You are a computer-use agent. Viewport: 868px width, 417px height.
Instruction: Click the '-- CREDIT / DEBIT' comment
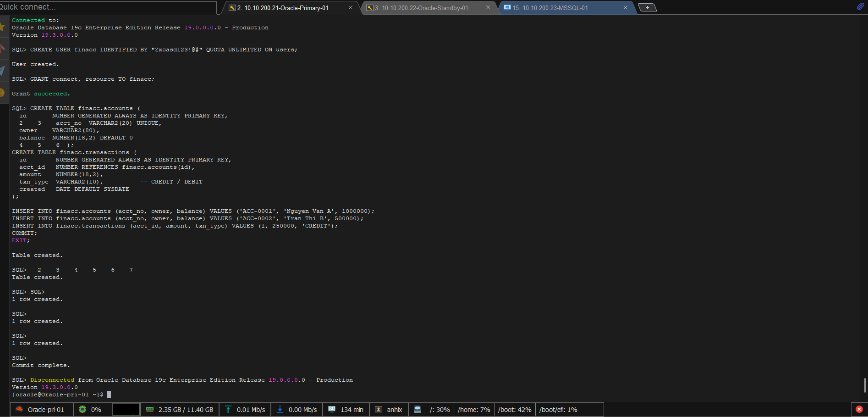(x=171, y=182)
